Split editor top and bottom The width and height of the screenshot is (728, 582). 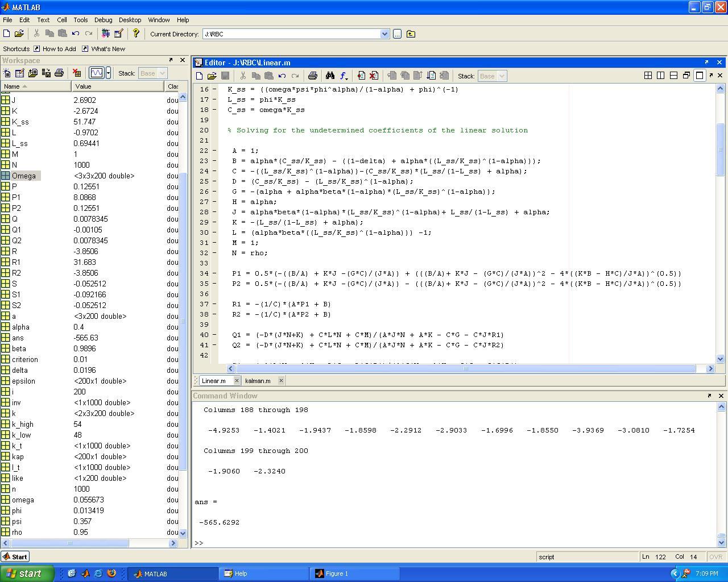673,75
